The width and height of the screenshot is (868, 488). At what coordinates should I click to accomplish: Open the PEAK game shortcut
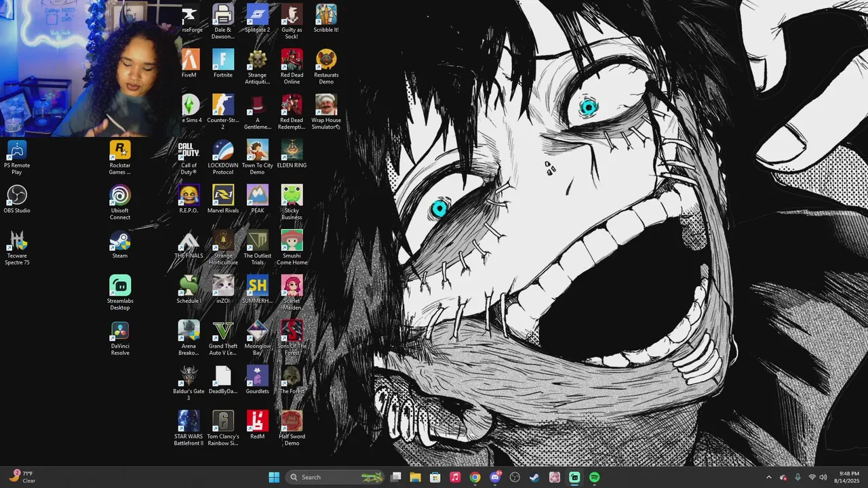click(258, 199)
